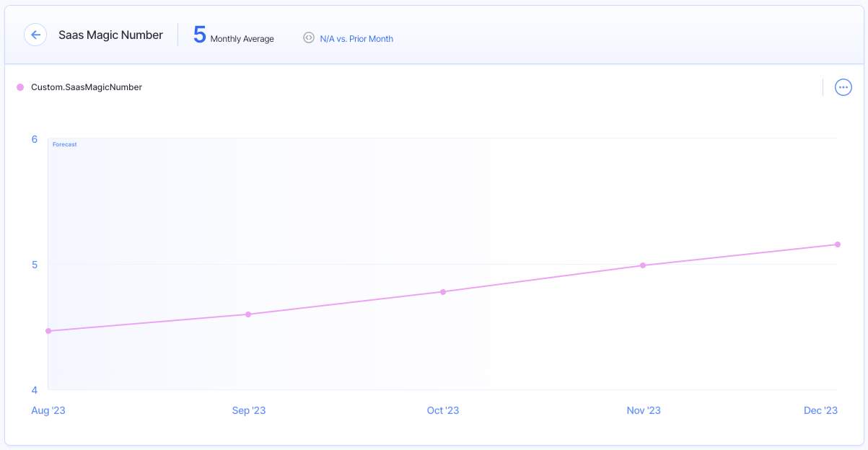Select the Saas Magic Number title
The width and height of the screenshot is (868, 450).
click(x=110, y=35)
